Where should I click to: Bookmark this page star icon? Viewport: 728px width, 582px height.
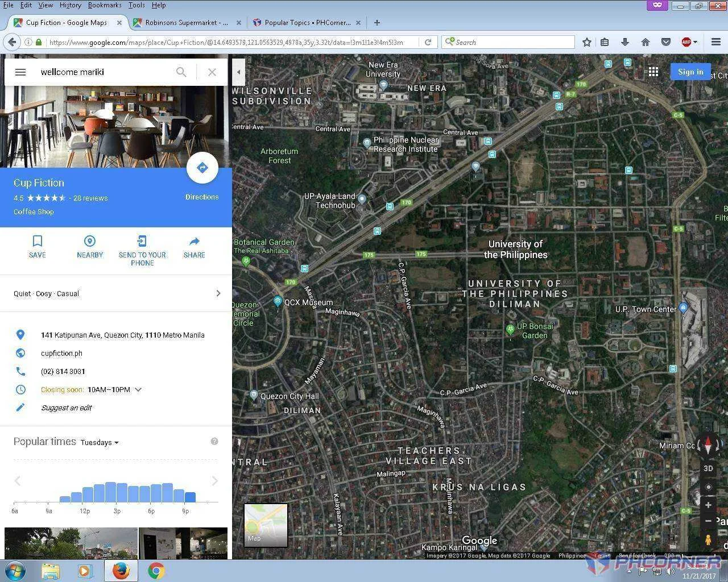point(587,42)
